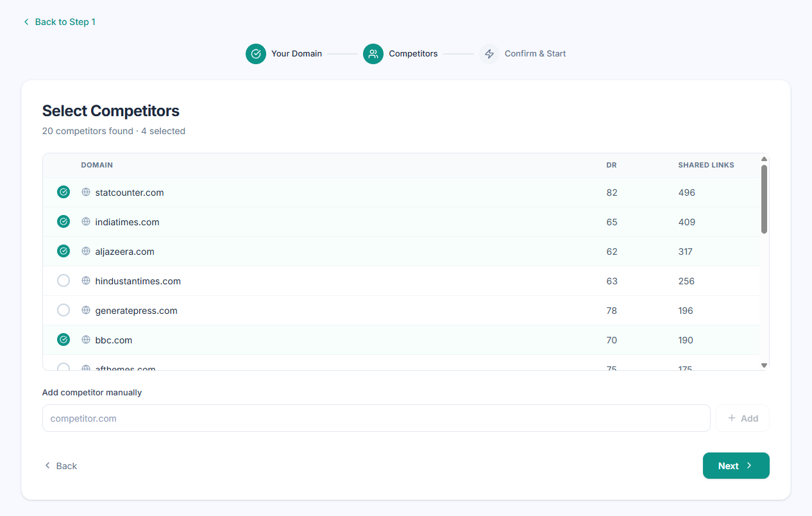
Task: Click the plus icon on Add button
Action: pos(732,418)
